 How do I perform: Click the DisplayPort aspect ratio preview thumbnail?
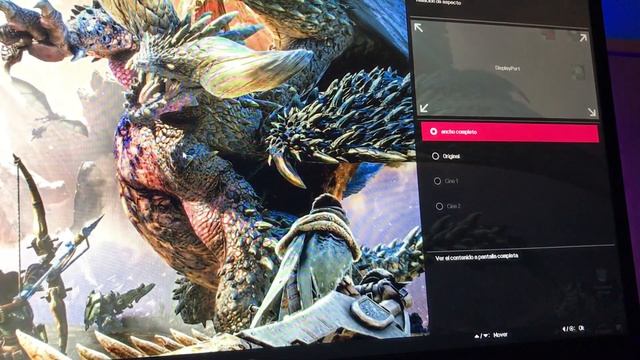[505, 69]
